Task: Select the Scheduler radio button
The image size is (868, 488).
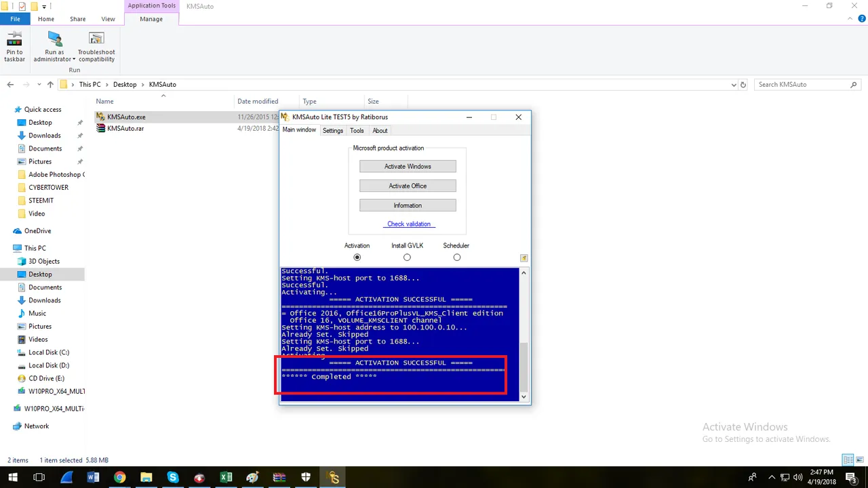Action: [456, 258]
